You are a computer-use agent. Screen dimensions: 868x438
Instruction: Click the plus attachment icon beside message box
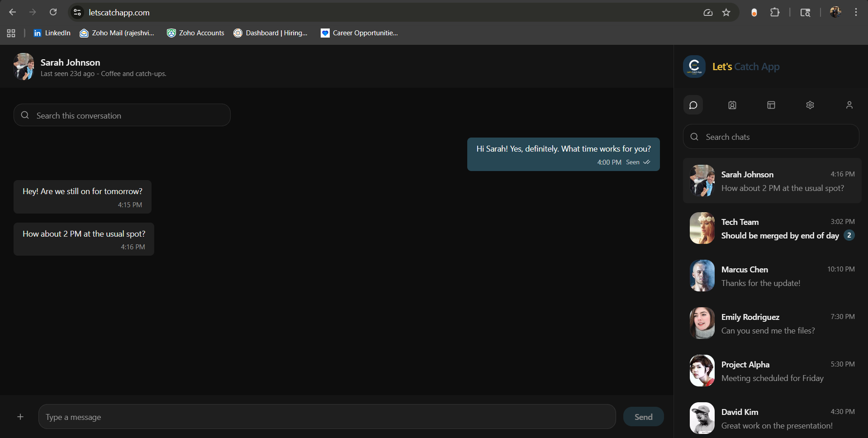20,417
